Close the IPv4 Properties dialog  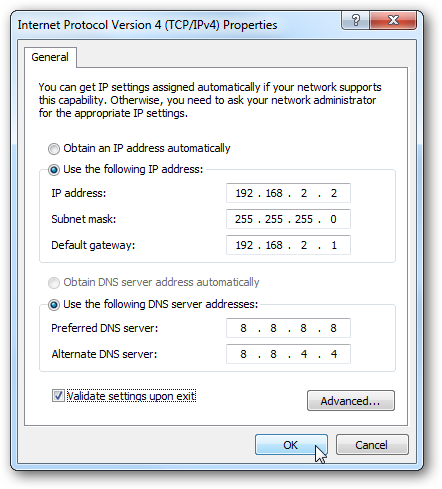393,20
